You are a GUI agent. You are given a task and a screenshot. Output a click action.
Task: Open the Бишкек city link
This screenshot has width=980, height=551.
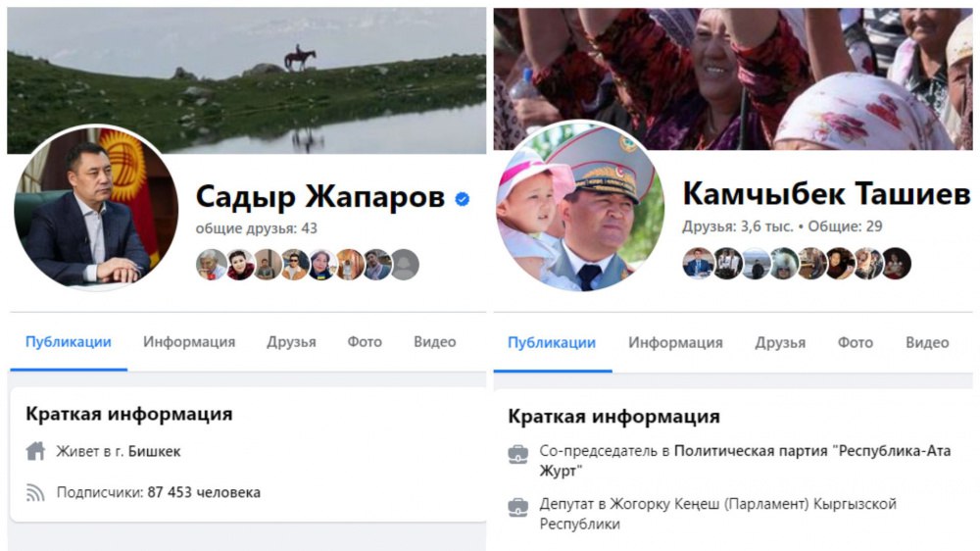[x=155, y=451]
